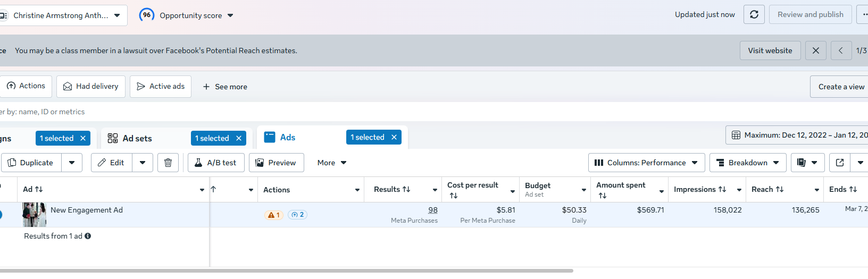Click the export share icon button
868x279 pixels.
point(840,163)
